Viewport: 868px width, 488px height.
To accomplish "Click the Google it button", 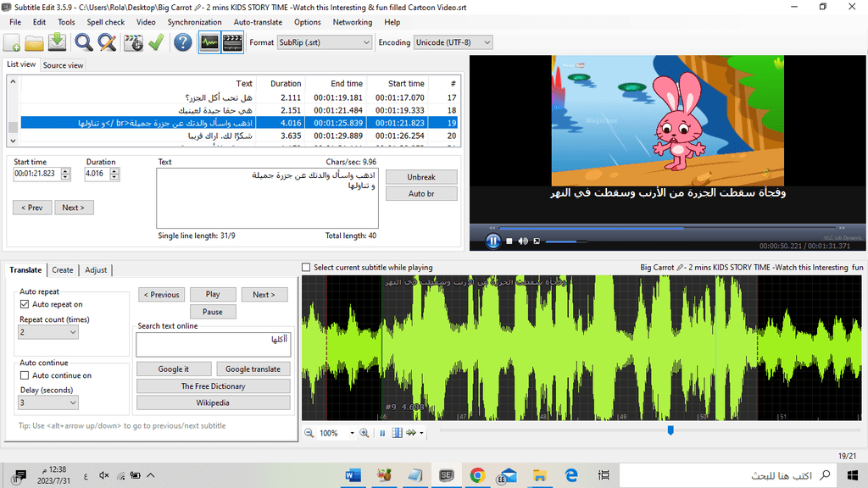I will pyautogui.click(x=173, y=369).
